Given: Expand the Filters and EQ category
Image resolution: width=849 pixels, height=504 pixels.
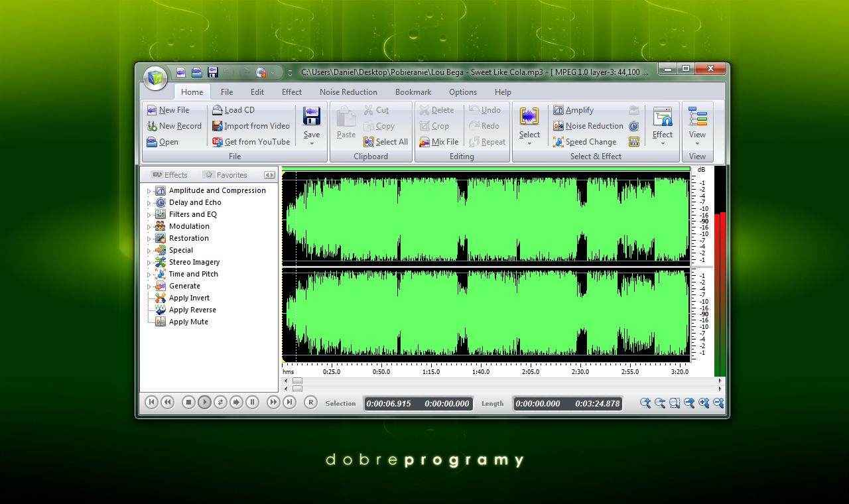Looking at the screenshot, I should (150, 214).
